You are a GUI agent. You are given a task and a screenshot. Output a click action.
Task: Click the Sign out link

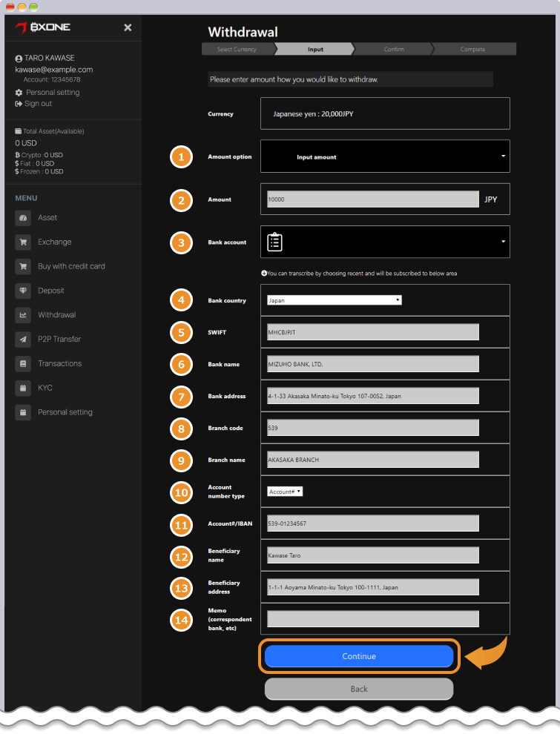pos(38,104)
